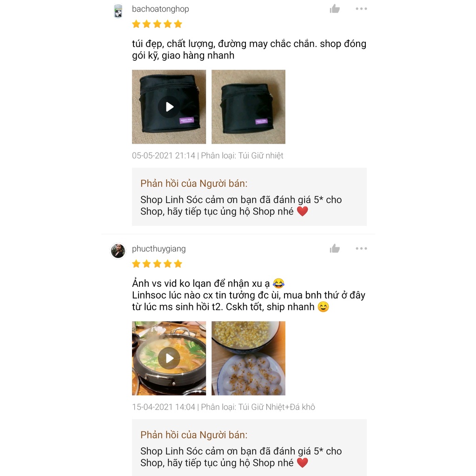Image resolution: width=476 pixels, height=476 pixels.
Task: Click the 05-05-2021 Túi Giữ nhiệt variation line
Action: coord(207,156)
